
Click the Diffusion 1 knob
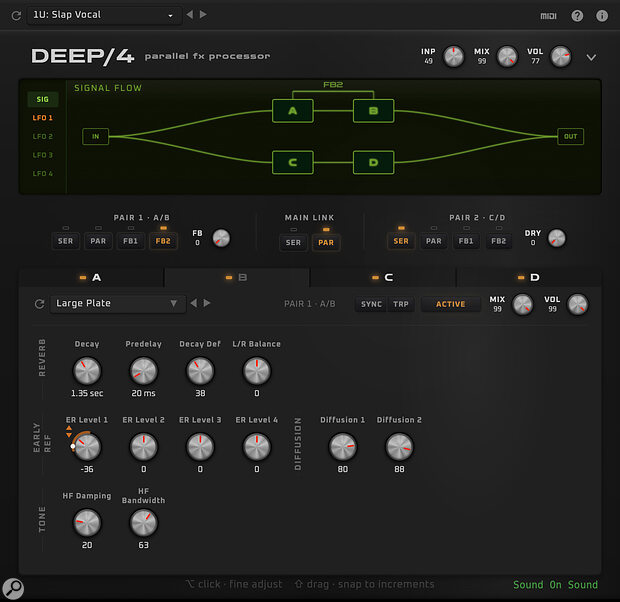[342, 447]
